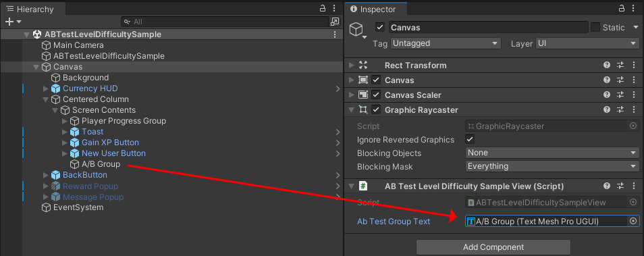Open Gain XP Button prefab arrow
The height and width of the screenshot is (256, 644).
click(x=338, y=143)
